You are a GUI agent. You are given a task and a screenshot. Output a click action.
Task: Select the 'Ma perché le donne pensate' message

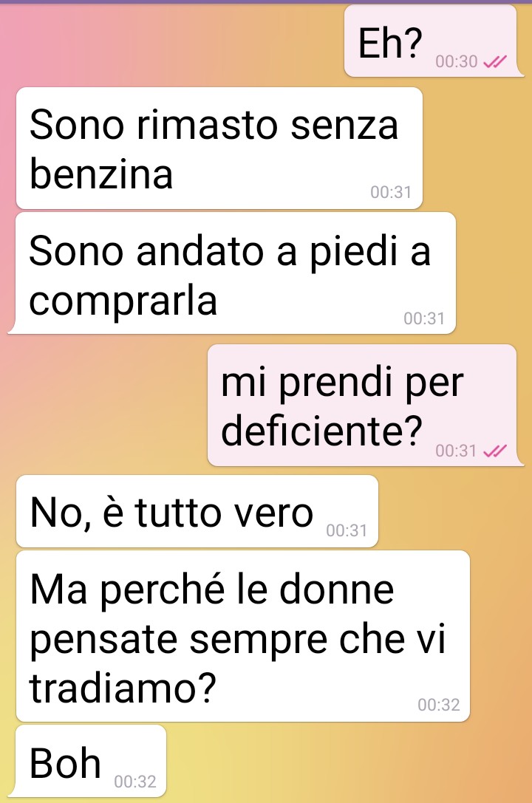click(x=242, y=636)
